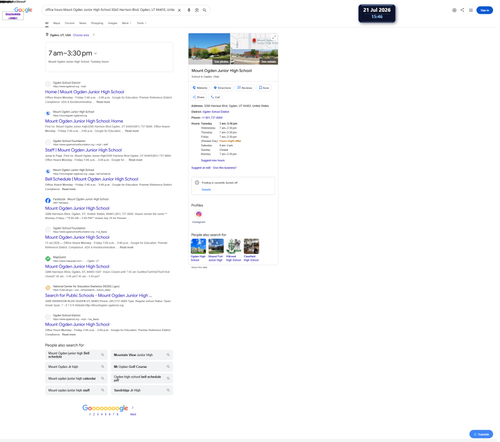
Task: Search 'Sandridge Jr High' suggestion
Action: (x=142, y=390)
